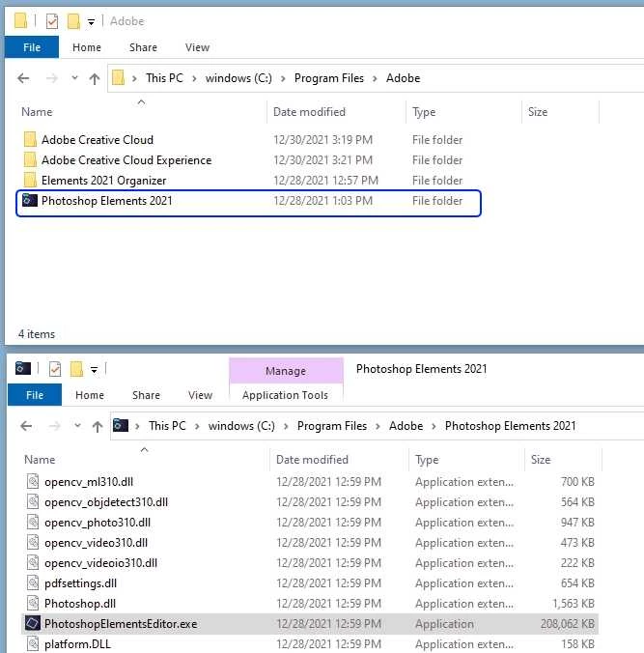Customize Quick Access Toolbar in Photoshop Elements window
Viewport: 644px width, 653px height.
coord(94,369)
